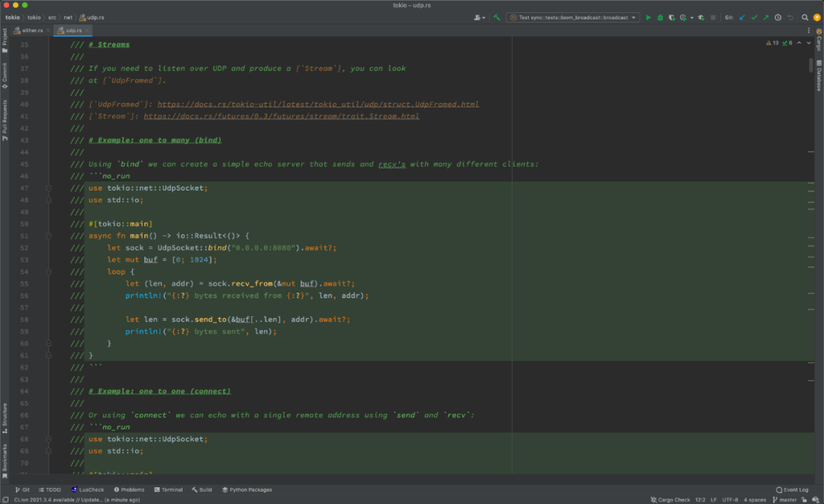
Task: Show Git history clock icon
Action: [777, 18]
